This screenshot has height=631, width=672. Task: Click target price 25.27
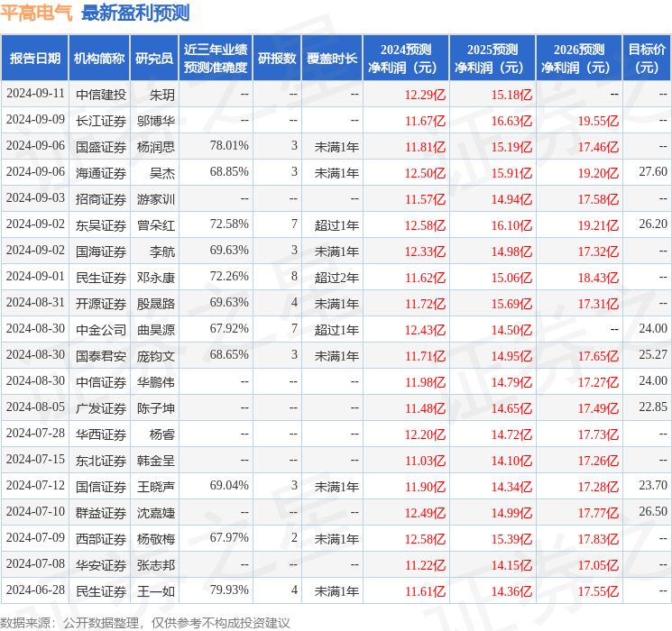(653, 354)
